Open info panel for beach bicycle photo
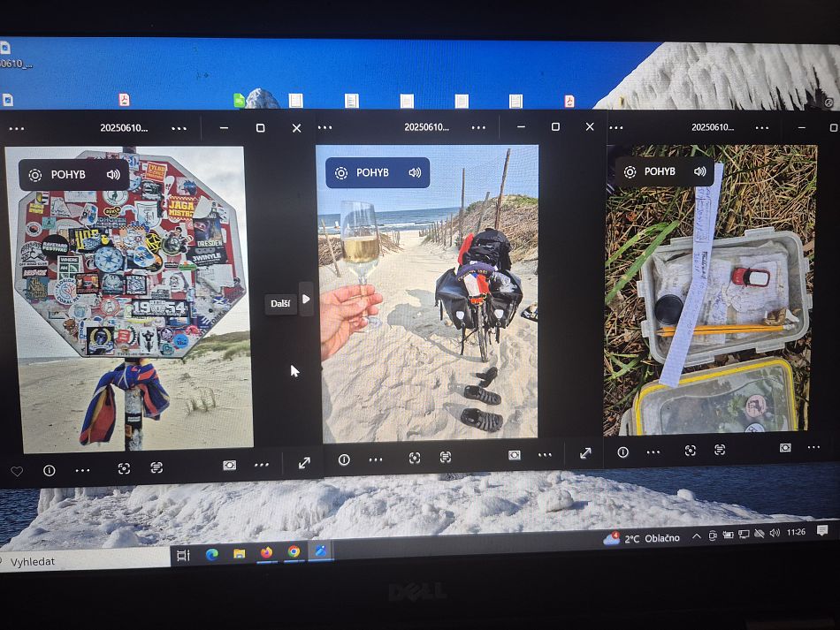The width and height of the screenshot is (840, 630). tap(344, 459)
